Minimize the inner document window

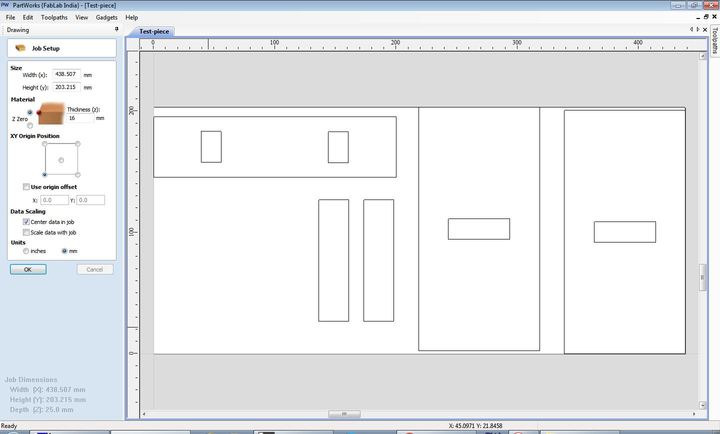[x=698, y=17]
